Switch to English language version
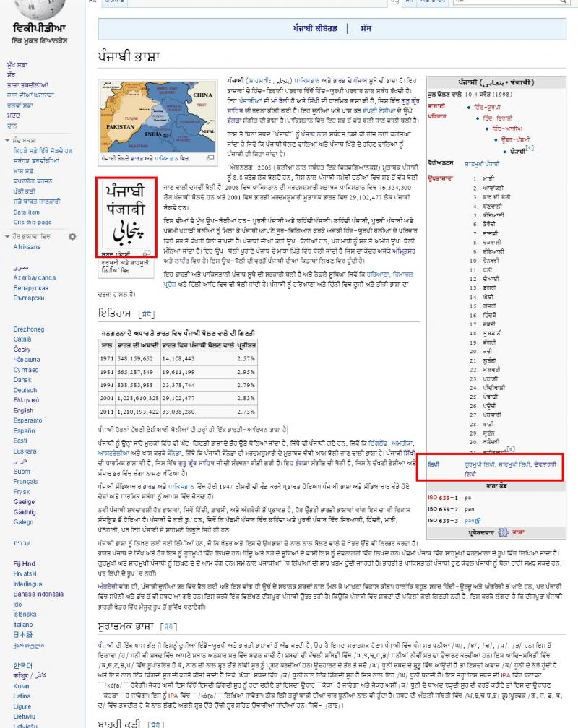This screenshot has width=578, height=728. click(23, 411)
